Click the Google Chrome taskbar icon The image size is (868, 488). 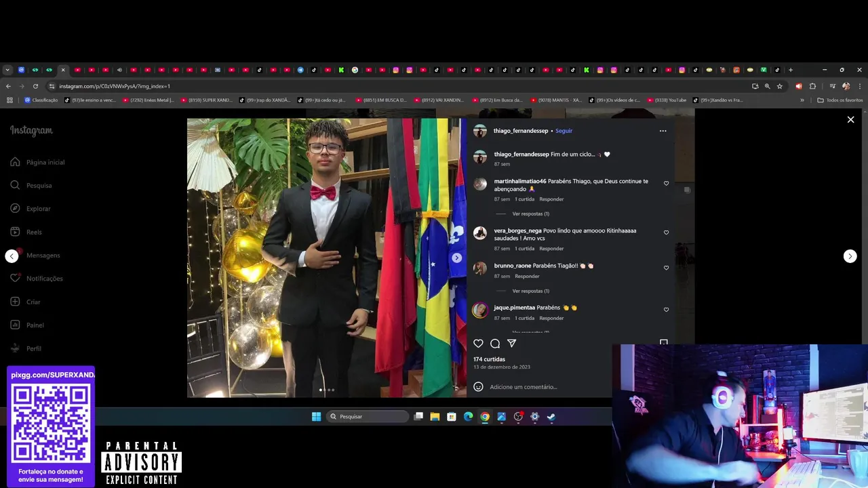[485, 417]
